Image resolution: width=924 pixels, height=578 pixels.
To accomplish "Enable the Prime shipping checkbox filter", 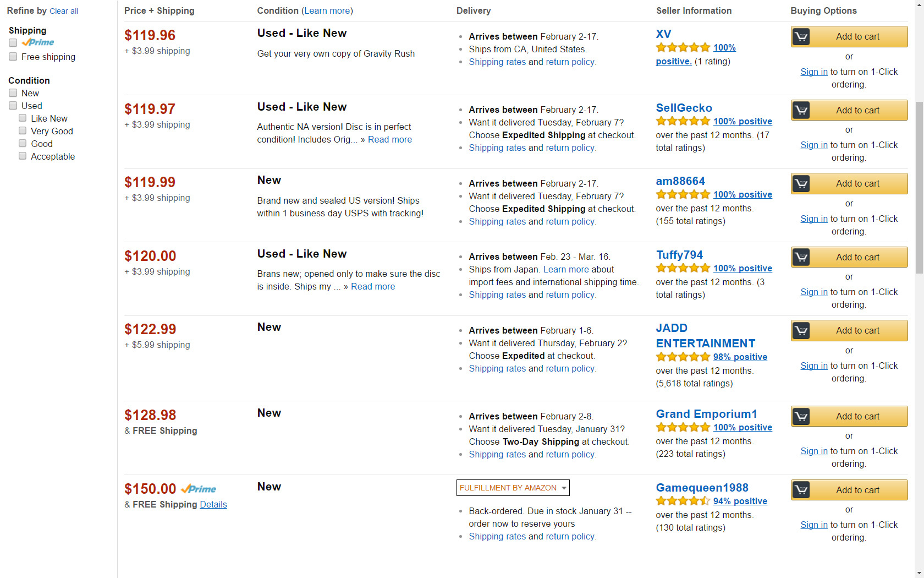I will coord(13,43).
